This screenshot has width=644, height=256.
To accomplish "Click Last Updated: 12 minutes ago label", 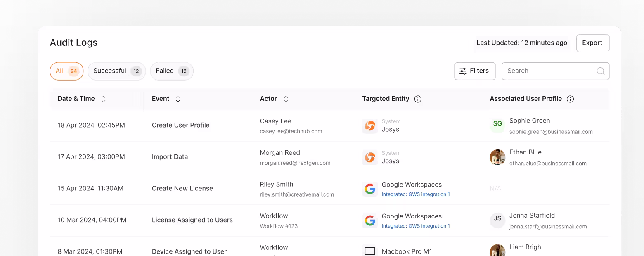I will [522, 43].
